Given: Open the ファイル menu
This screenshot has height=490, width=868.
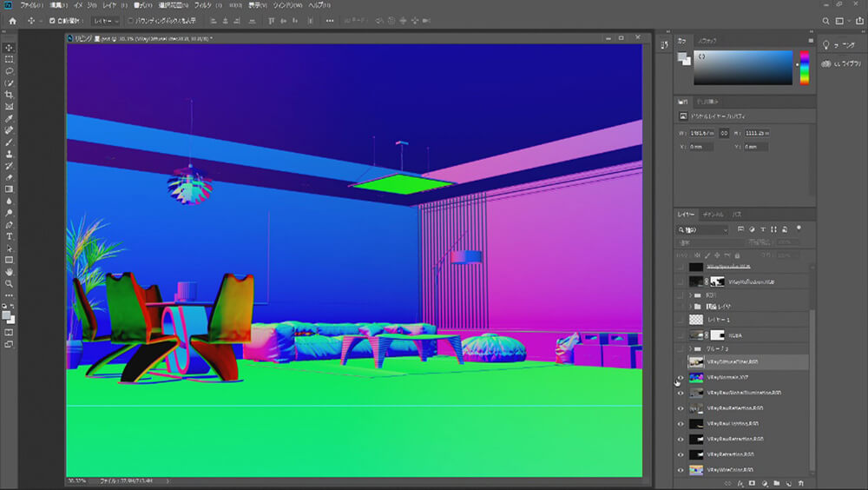Looking at the screenshot, I should point(31,5).
